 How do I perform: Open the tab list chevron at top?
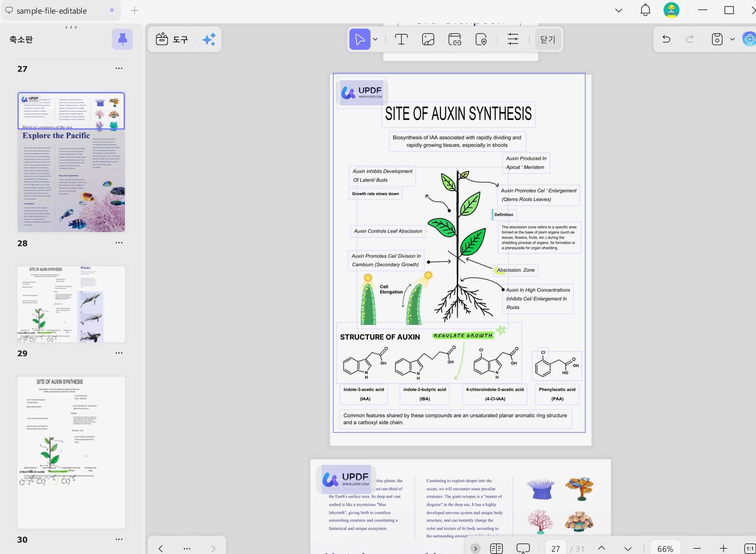pyautogui.click(x=619, y=10)
